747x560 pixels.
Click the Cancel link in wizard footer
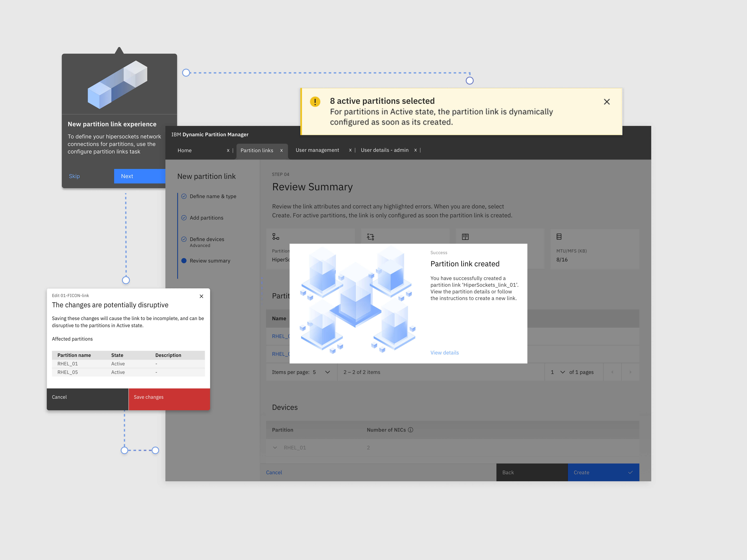coord(274,472)
